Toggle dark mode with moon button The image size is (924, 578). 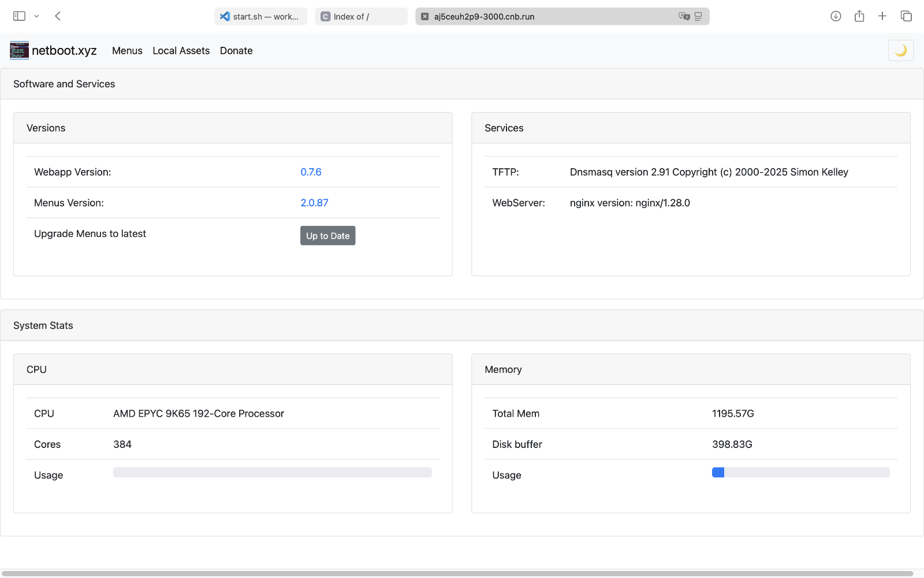click(x=900, y=51)
